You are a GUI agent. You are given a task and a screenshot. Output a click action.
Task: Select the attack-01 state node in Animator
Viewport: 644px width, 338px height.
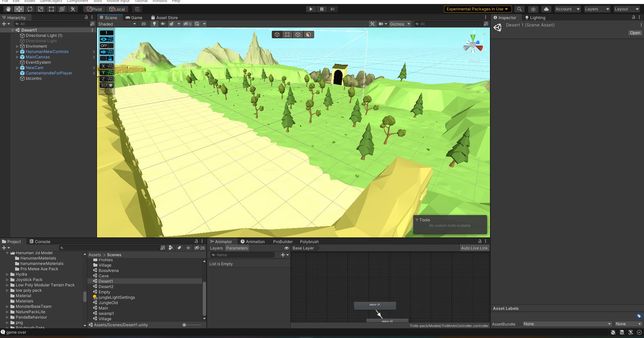375,305
